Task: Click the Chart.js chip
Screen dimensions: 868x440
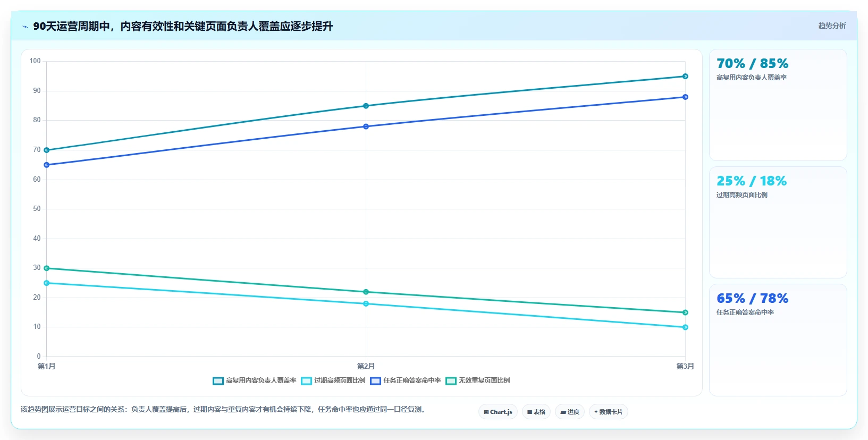Action: 498,412
